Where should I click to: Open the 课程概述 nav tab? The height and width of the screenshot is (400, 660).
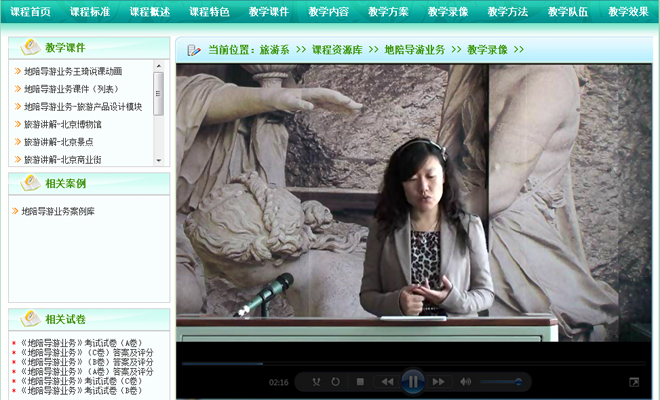pyautogui.click(x=150, y=12)
